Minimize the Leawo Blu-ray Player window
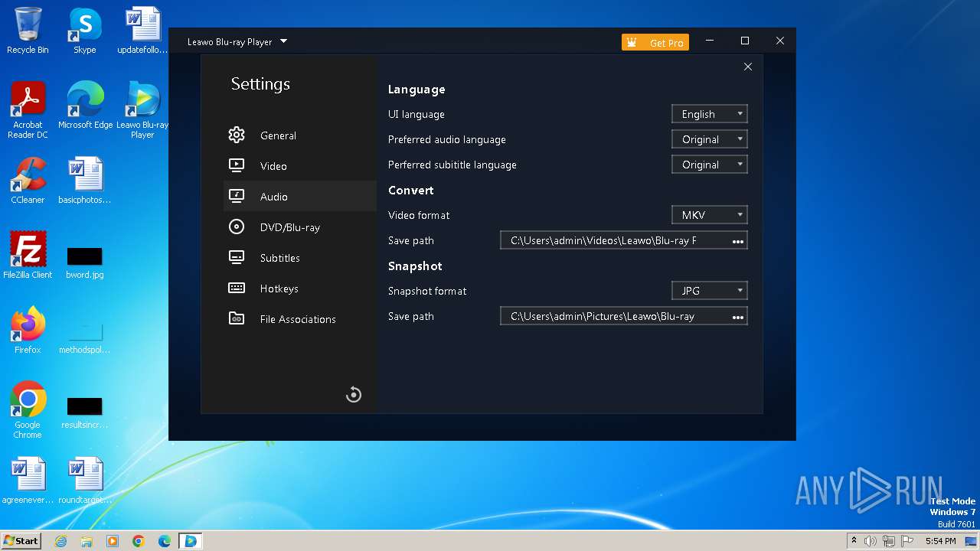980x551 pixels. 710,41
